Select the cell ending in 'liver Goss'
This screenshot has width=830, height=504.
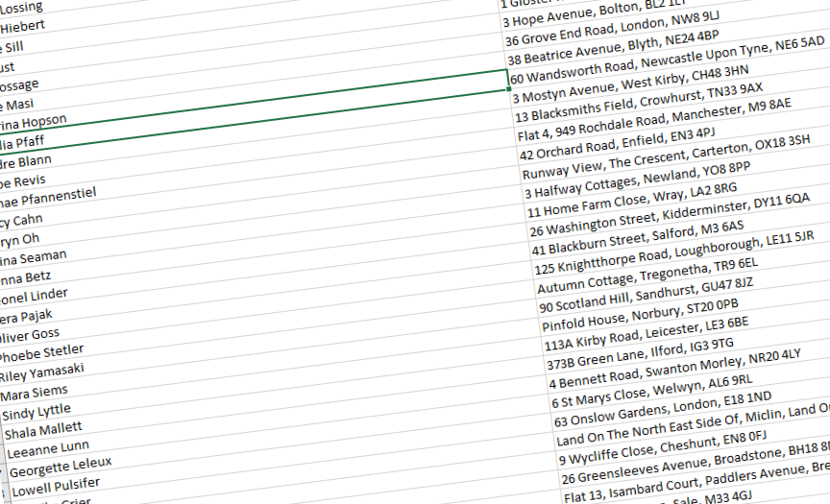pos(29,336)
